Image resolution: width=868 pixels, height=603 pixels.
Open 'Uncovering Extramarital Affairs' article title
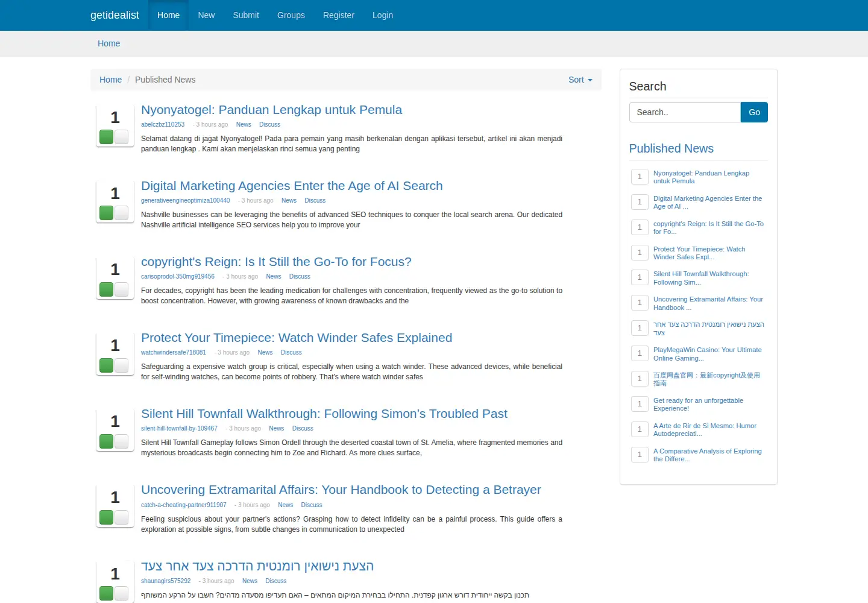[x=341, y=490]
